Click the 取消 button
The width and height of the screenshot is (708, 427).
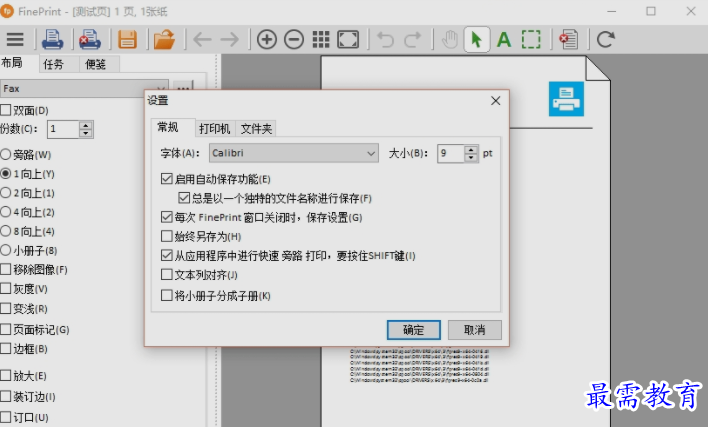point(475,330)
